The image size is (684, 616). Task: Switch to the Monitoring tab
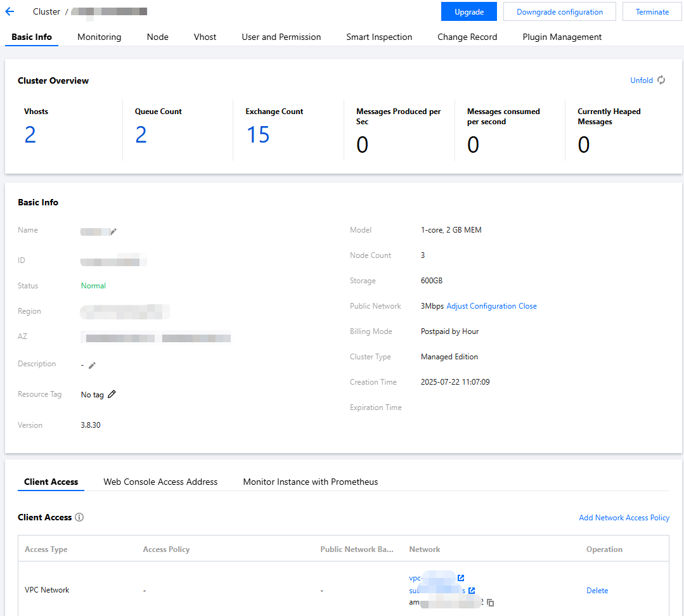click(x=99, y=37)
